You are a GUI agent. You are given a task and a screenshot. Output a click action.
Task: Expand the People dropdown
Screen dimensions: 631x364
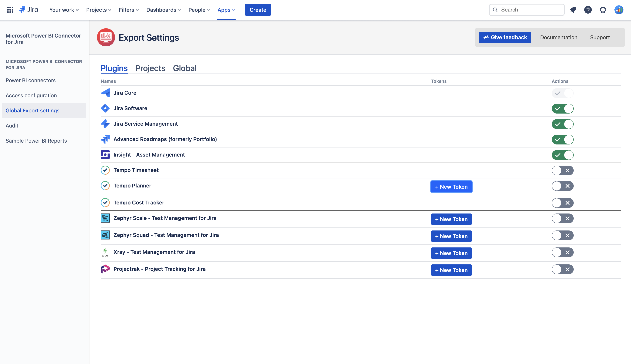tap(199, 10)
